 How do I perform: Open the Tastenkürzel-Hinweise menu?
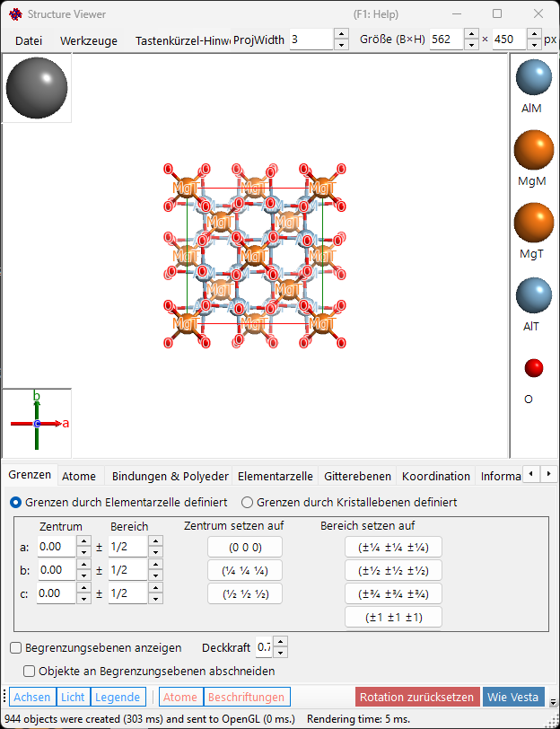coord(182,41)
